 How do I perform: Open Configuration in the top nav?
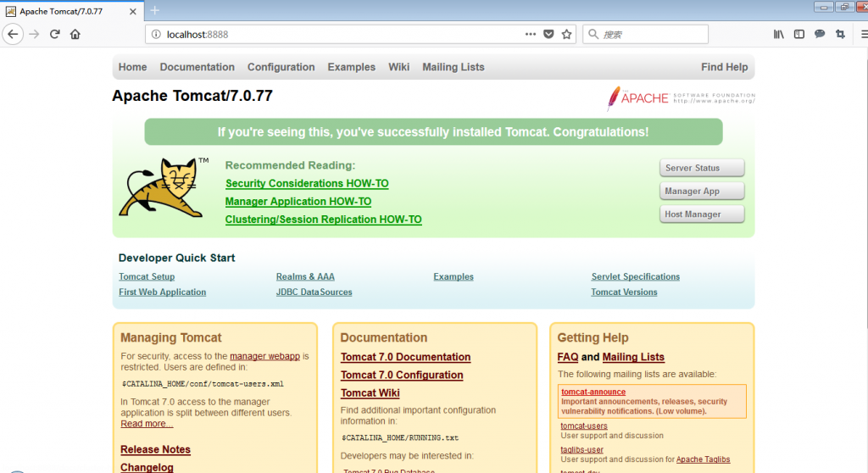tap(281, 67)
